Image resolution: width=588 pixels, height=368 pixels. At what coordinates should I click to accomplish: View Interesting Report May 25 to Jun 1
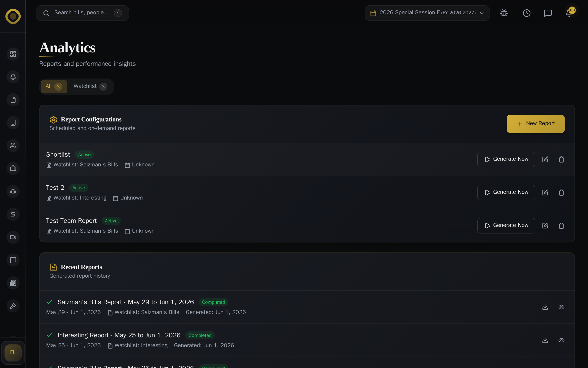(561, 340)
